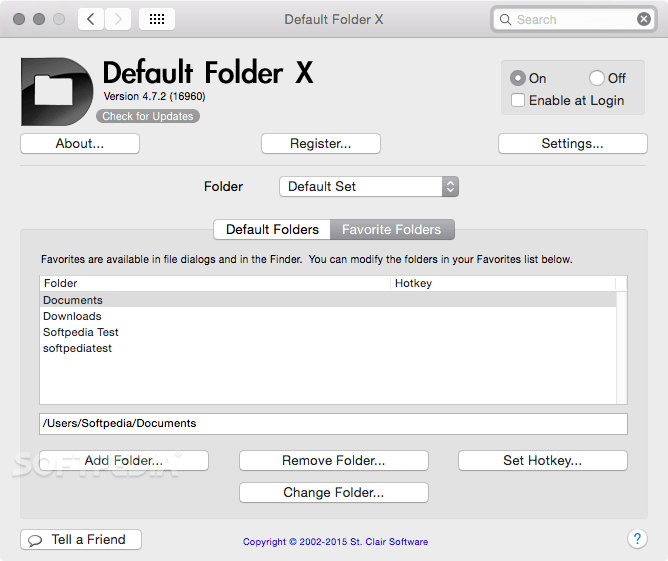
Task: Open help with question mark button
Action: [637, 539]
